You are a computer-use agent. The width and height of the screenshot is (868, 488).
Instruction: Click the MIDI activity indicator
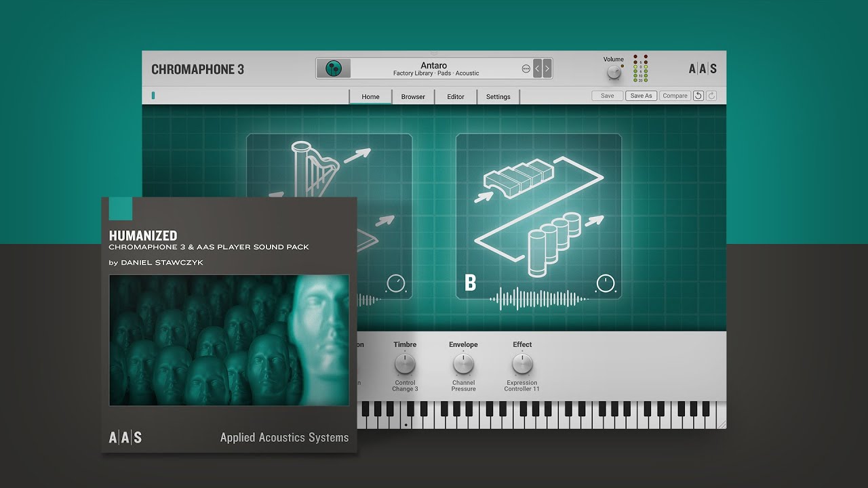click(153, 96)
